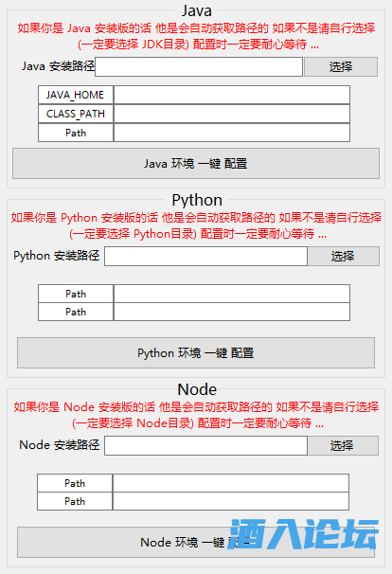Click the Node 安装路径 input field

[205, 445]
